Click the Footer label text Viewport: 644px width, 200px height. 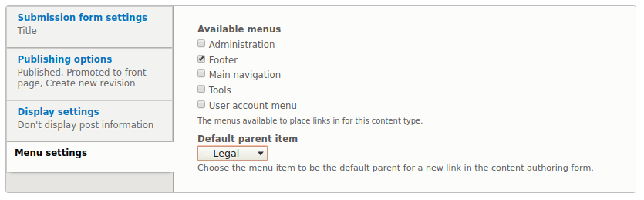point(223,60)
